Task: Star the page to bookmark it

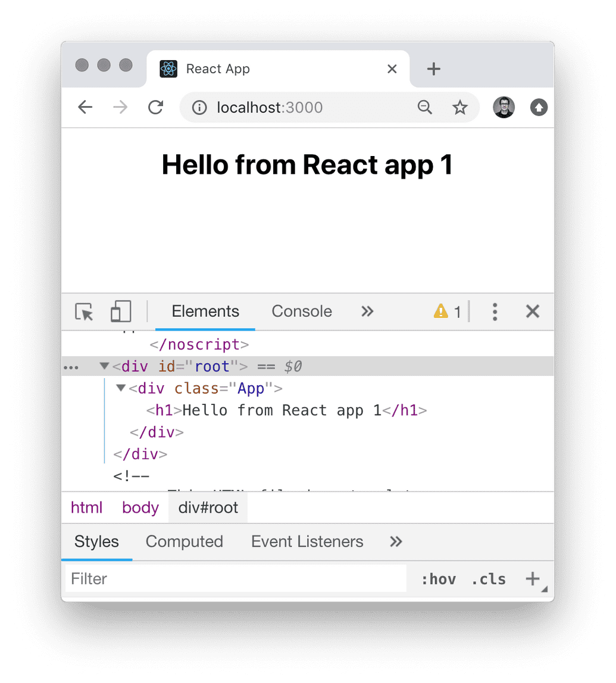Action: (x=460, y=107)
